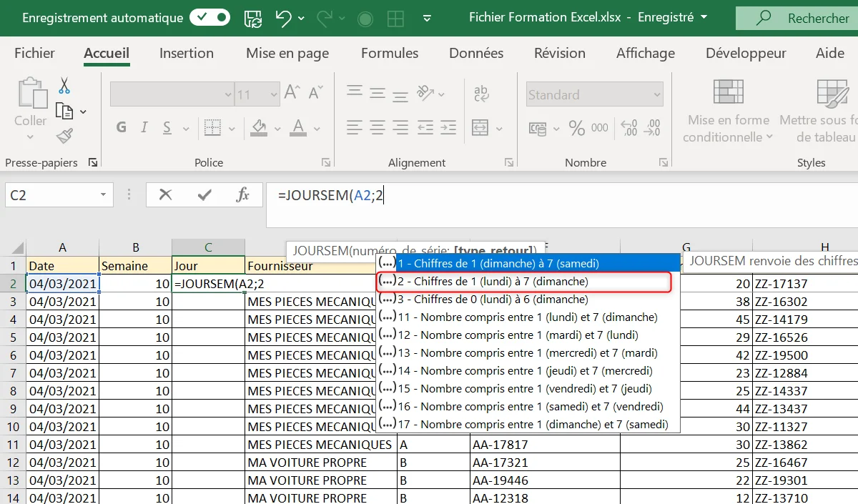Select option 11 - Nombre compris entre 1 (lundi) et 7 (dimanche)
The image size is (858, 504).
[x=528, y=317]
